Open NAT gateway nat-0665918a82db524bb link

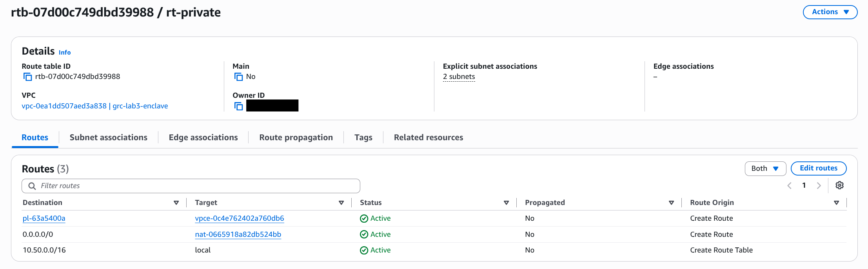[x=238, y=234]
